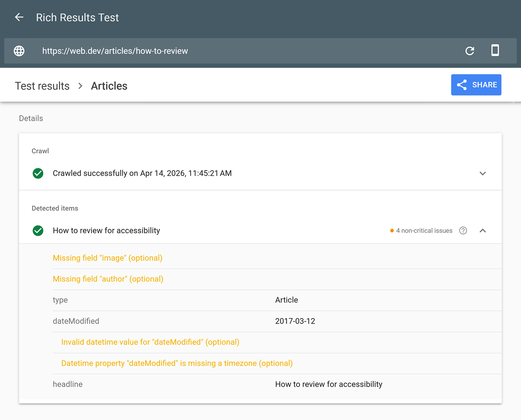This screenshot has width=521, height=420.
Task: Click the green checkmark beside crawl status
Action: coord(38,173)
